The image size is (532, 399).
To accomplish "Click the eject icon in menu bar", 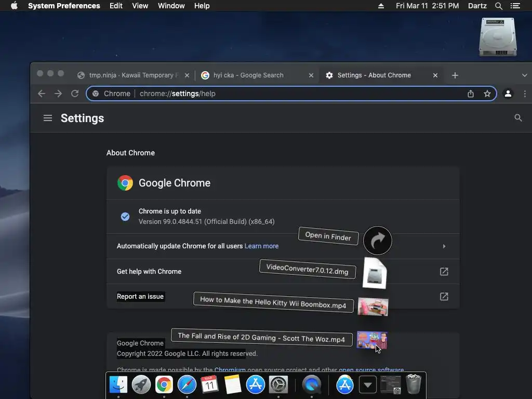I will click(381, 6).
